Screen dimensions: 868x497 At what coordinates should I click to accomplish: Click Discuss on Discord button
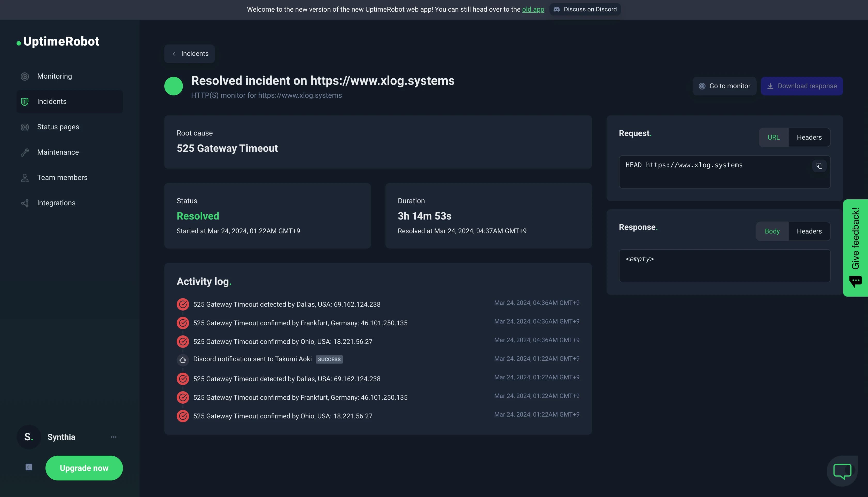point(585,9)
